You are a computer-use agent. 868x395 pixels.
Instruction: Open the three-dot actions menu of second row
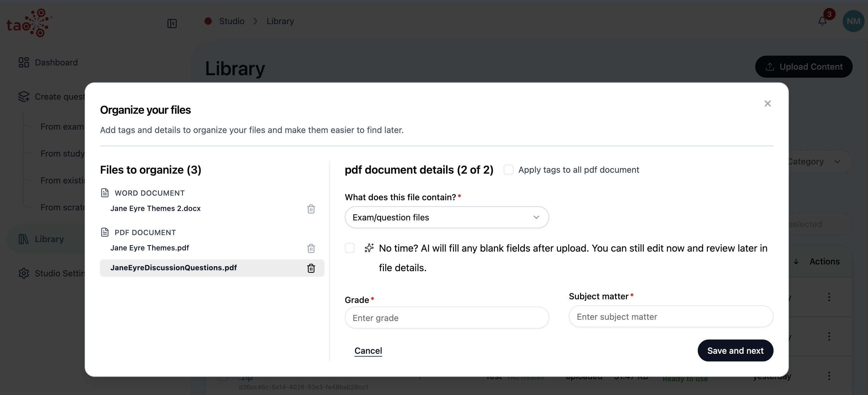pyautogui.click(x=829, y=336)
